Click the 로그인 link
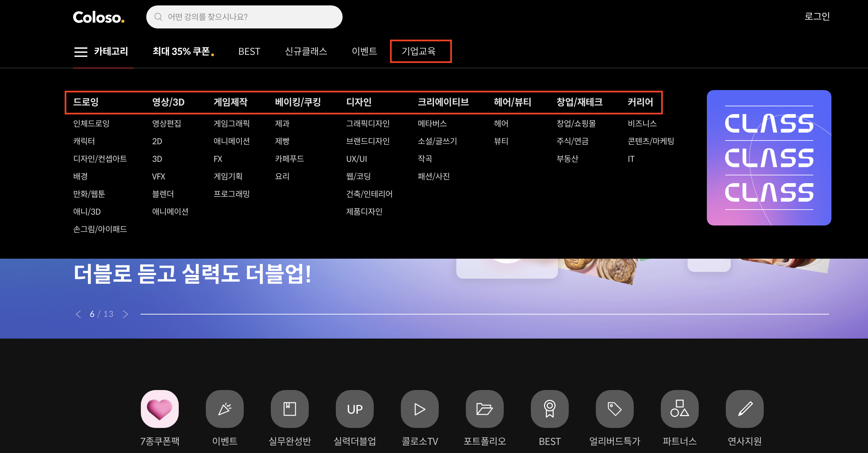 (817, 16)
